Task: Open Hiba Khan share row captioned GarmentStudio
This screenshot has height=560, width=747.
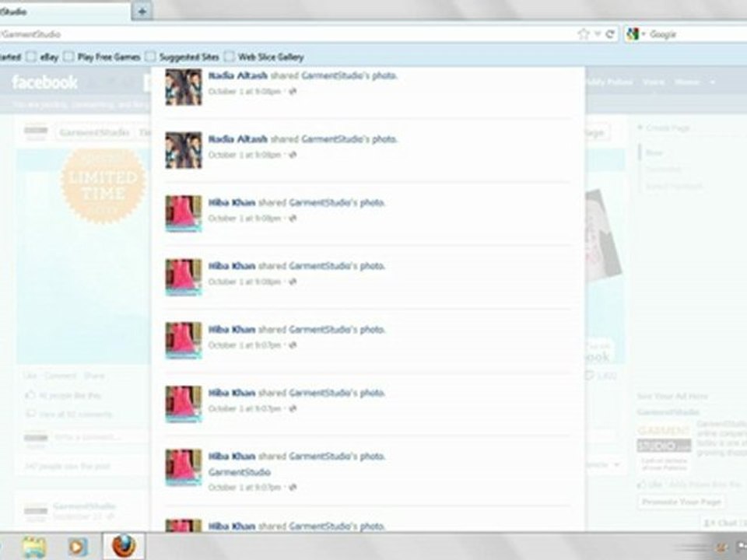Action: (x=367, y=468)
